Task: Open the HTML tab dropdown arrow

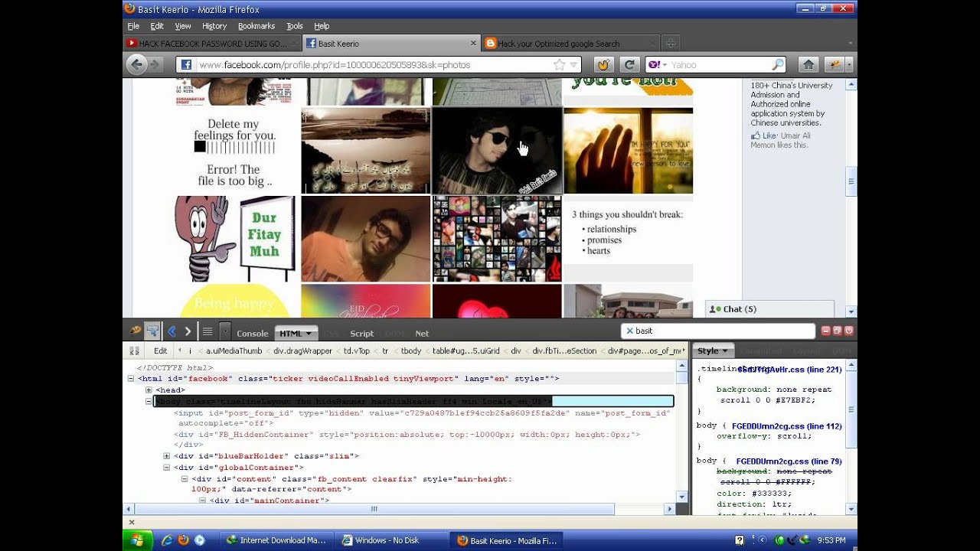Action: tap(309, 334)
